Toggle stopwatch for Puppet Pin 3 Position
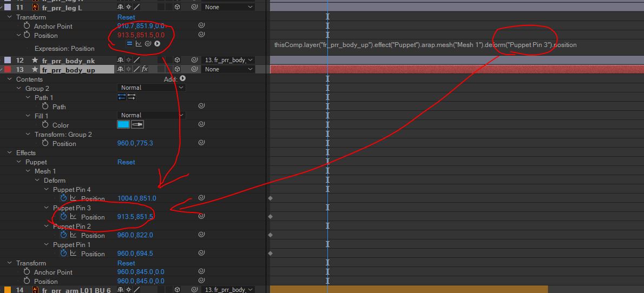Image resolution: width=644 pixels, height=293 pixels. point(64,216)
